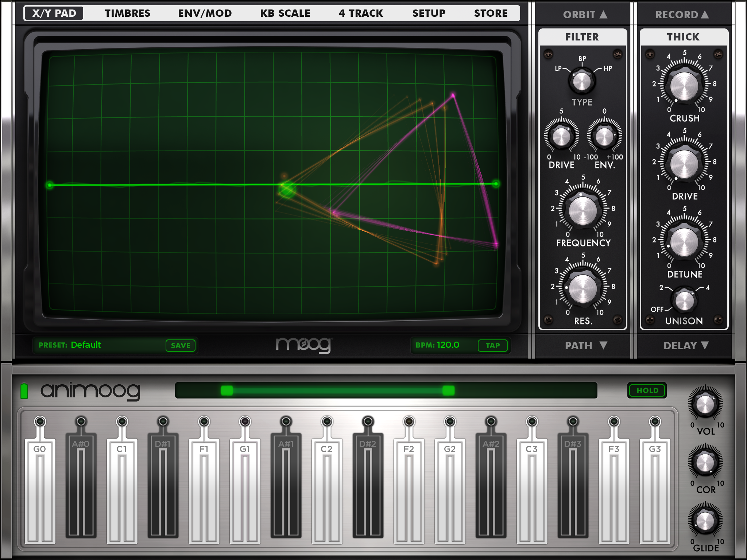Click the round knob above G3 key
Screen dimensions: 747x560
point(655,421)
